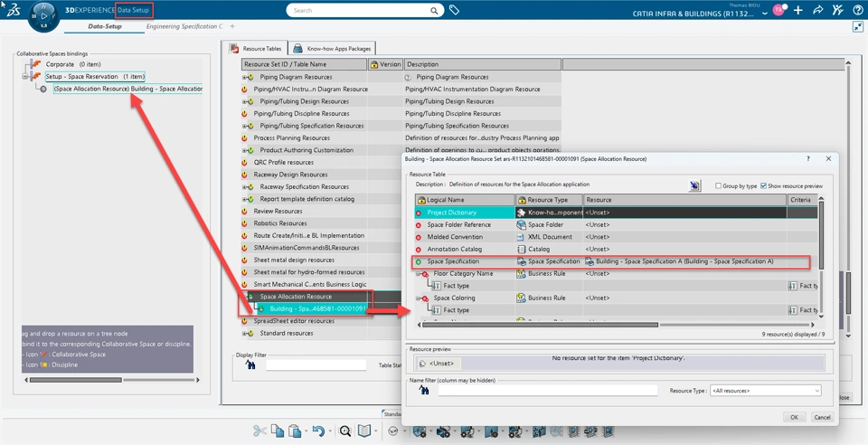Open the CATIA INFRA & BUILDINGS role dropdown
Image resolution: width=868 pixels, height=445 pixels.
coord(765,14)
